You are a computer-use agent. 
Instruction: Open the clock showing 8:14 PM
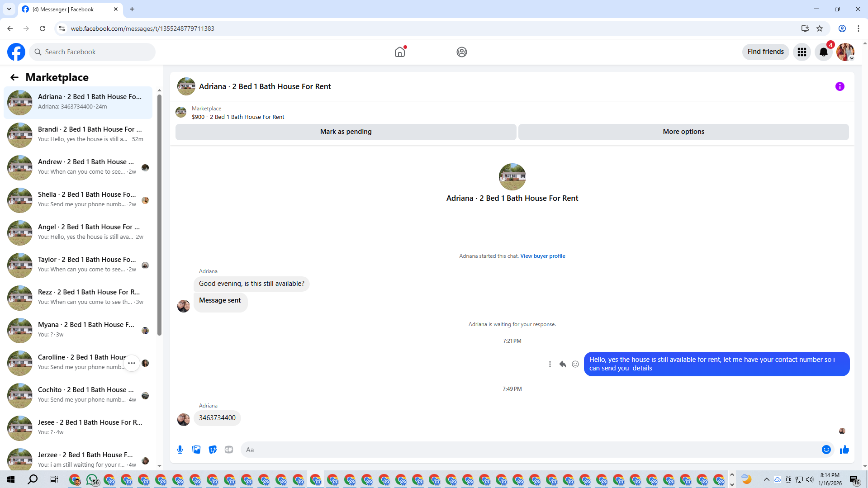(830, 479)
